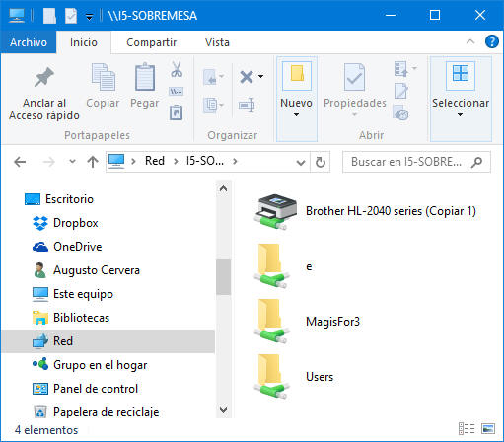Open the Archivo menu

[x=29, y=42]
